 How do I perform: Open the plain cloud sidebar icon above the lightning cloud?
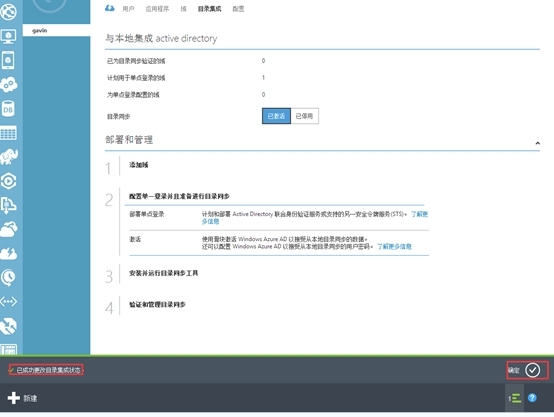pyautogui.click(x=9, y=229)
